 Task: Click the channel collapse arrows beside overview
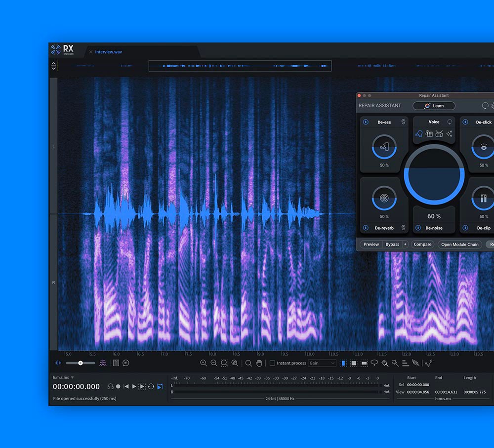pos(53,66)
